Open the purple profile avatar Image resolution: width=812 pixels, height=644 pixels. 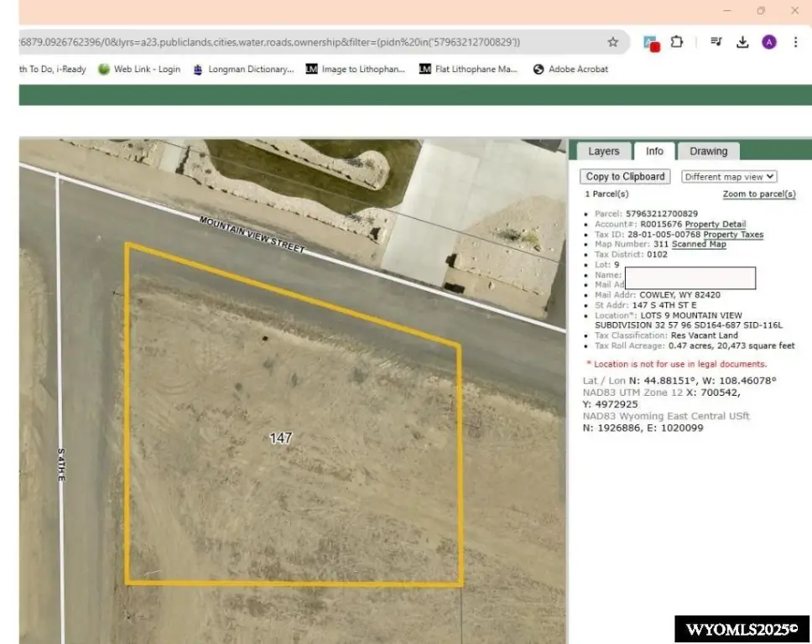pos(769,42)
